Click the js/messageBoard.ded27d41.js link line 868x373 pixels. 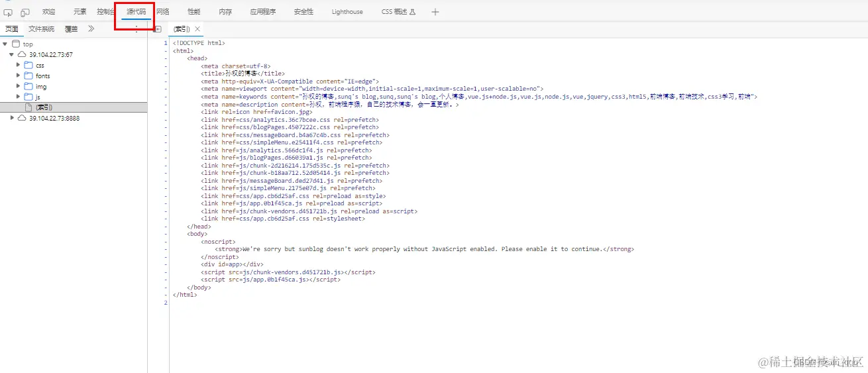coord(292,181)
